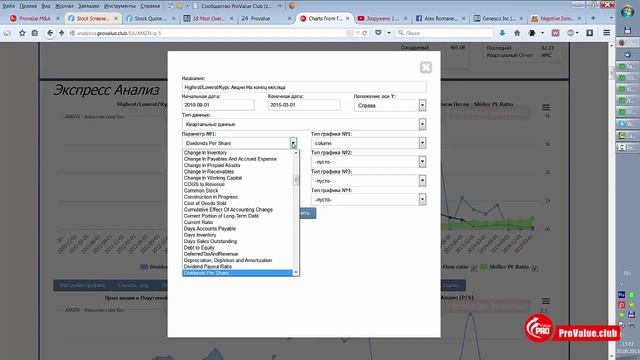Viewport: 640px width, 360px height.
Task: Click the page's vertical scrollbar
Action: coord(611,72)
